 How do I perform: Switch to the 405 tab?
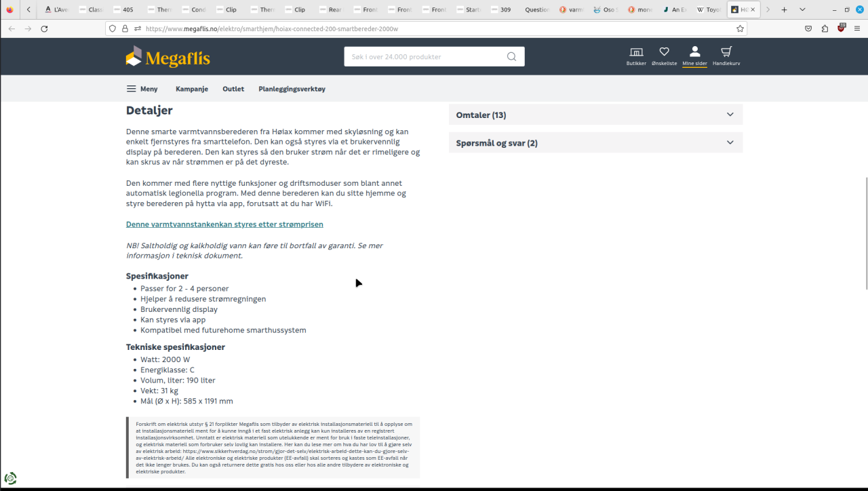click(125, 9)
